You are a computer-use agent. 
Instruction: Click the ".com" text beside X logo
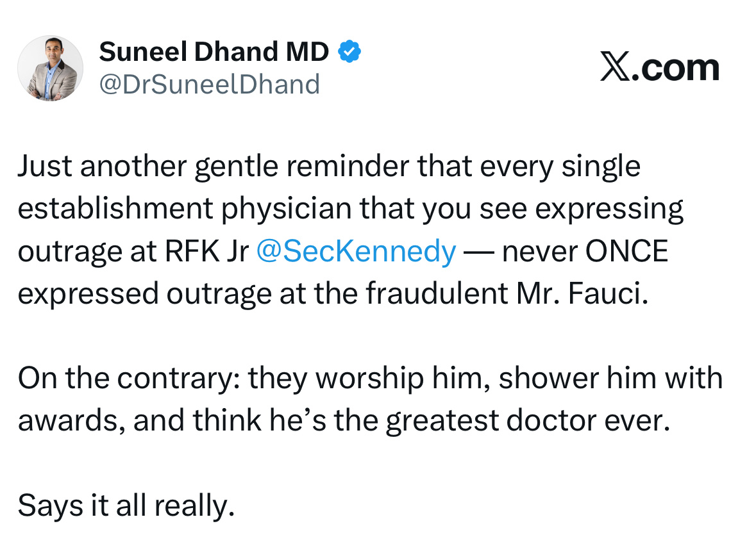[675, 67]
